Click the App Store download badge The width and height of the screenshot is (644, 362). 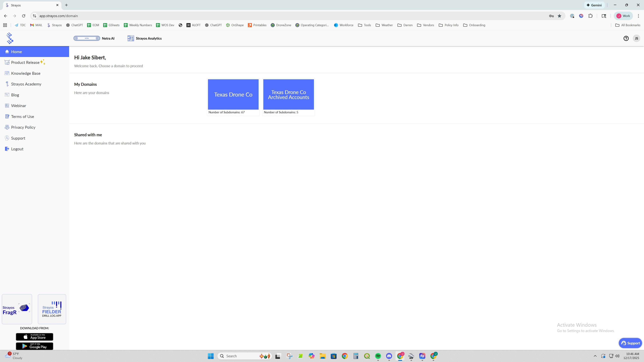(x=35, y=337)
